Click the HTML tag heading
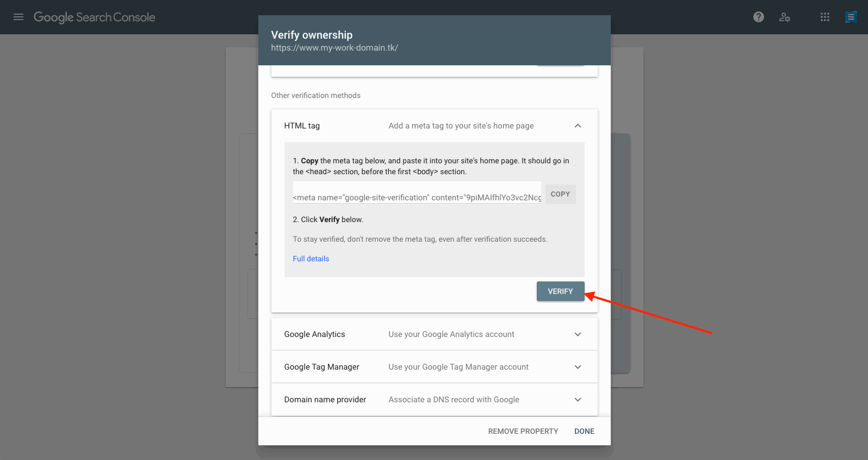Image resolution: width=868 pixels, height=460 pixels. tap(302, 126)
